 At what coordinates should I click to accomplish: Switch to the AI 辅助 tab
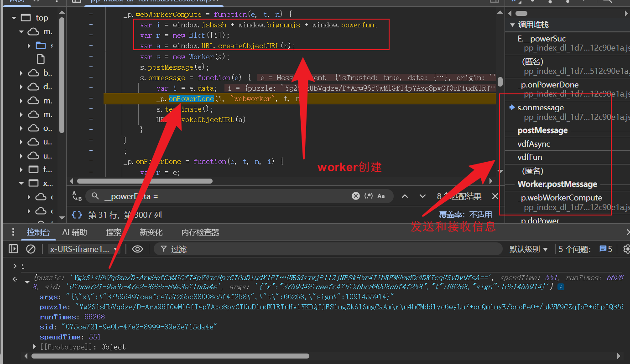[75, 232]
